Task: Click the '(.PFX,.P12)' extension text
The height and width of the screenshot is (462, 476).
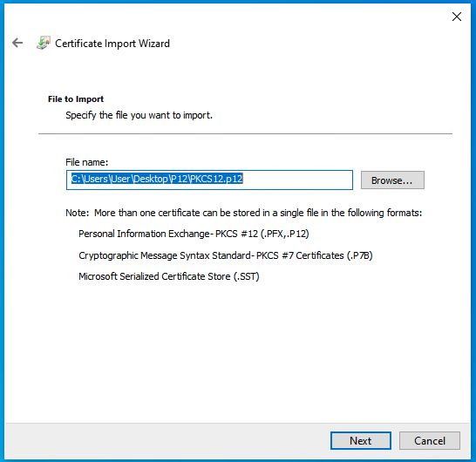Action: pos(285,234)
